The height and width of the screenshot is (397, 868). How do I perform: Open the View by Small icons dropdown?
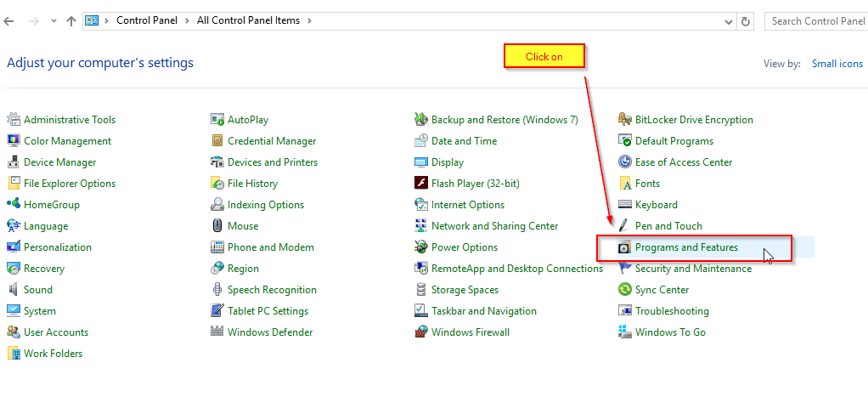837,64
